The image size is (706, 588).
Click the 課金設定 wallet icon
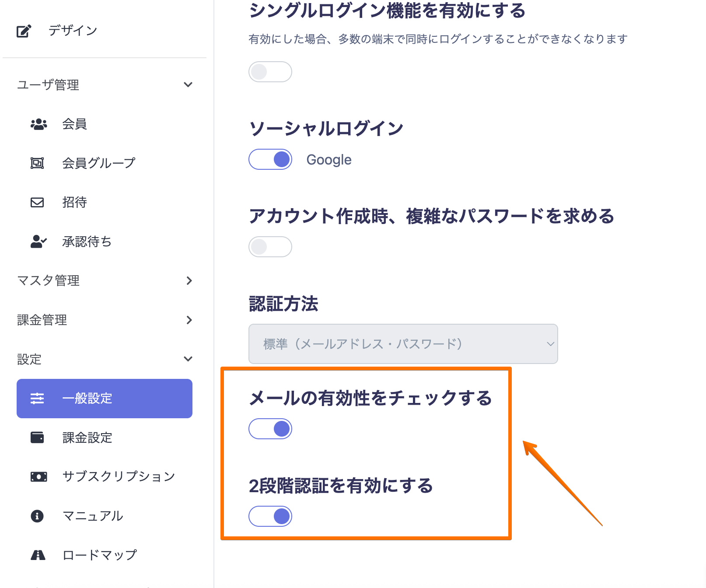(37, 437)
